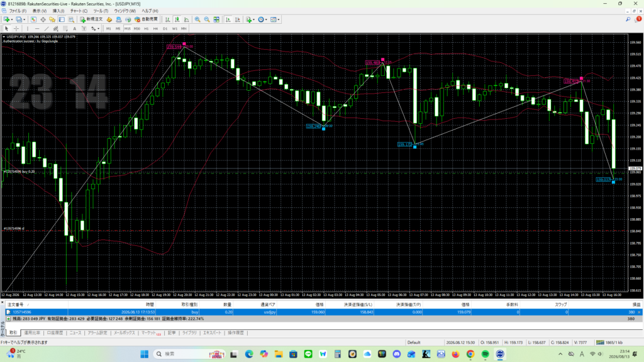This screenshot has height=362, width=644.
Task: Expand the periodicity clock dropdown
Action: [266, 19]
